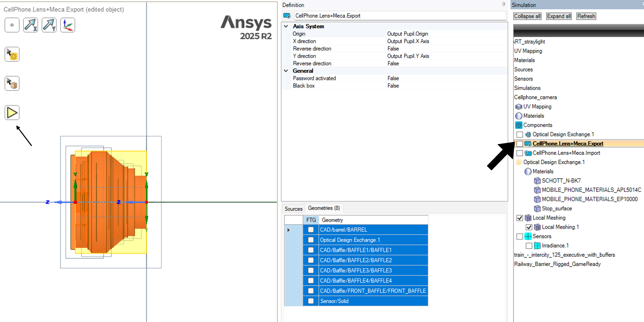Check FTG for CAD/Baffle/BAFFLE2/BAFFLE2

pos(311,260)
